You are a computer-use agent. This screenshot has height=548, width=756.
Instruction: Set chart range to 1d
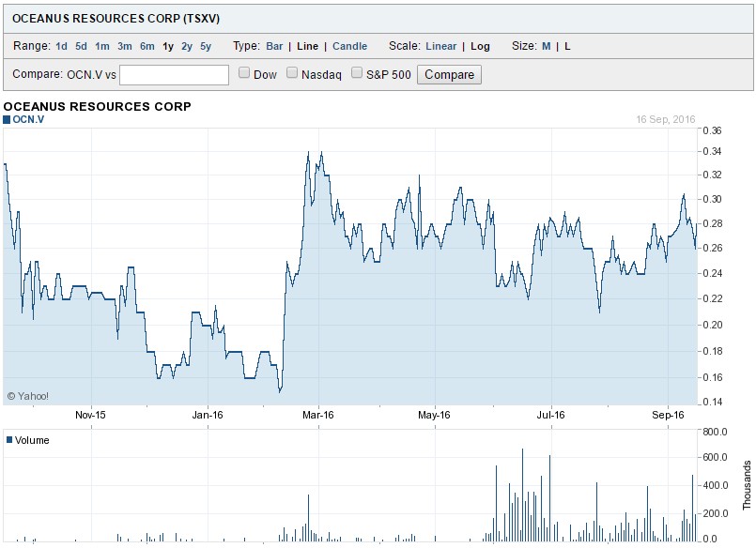(61, 46)
